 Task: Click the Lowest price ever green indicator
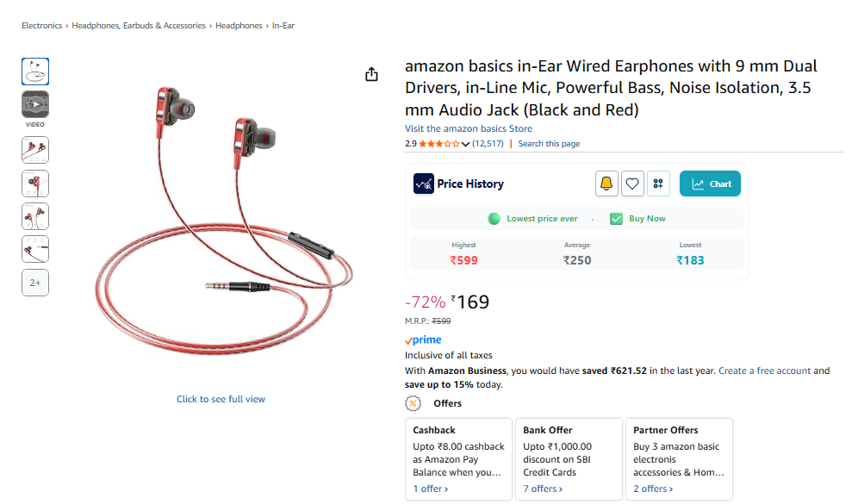[x=494, y=219]
